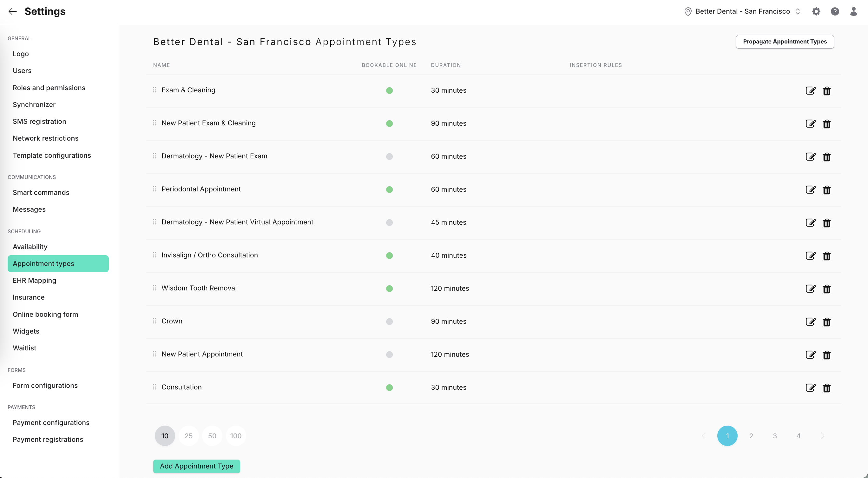Edit the Exam & Cleaning appointment type
This screenshot has height=478, width=868.
coord(810,90)
